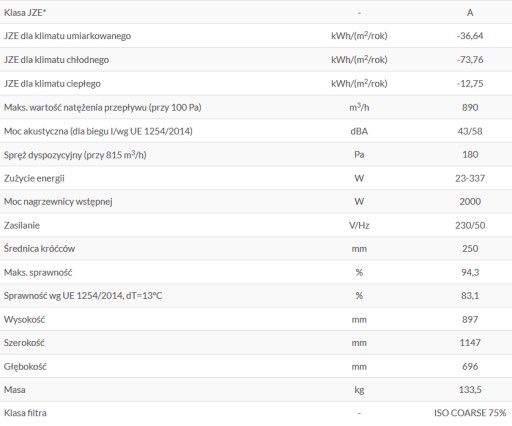The height and width of the screenshot is (426, 512).
Task: Select the dBA unit cell
Action: (359, 131)
